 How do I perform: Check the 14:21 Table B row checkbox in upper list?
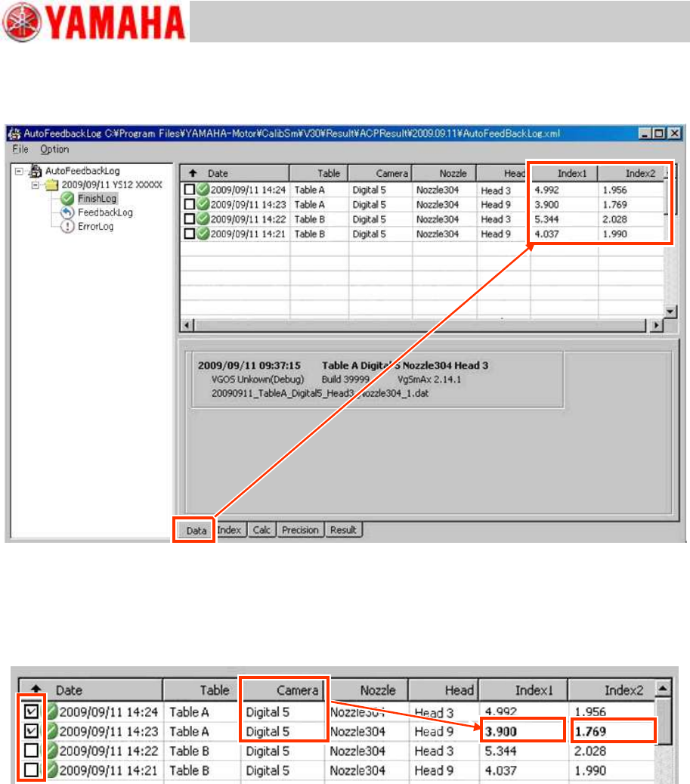(190, 234)
